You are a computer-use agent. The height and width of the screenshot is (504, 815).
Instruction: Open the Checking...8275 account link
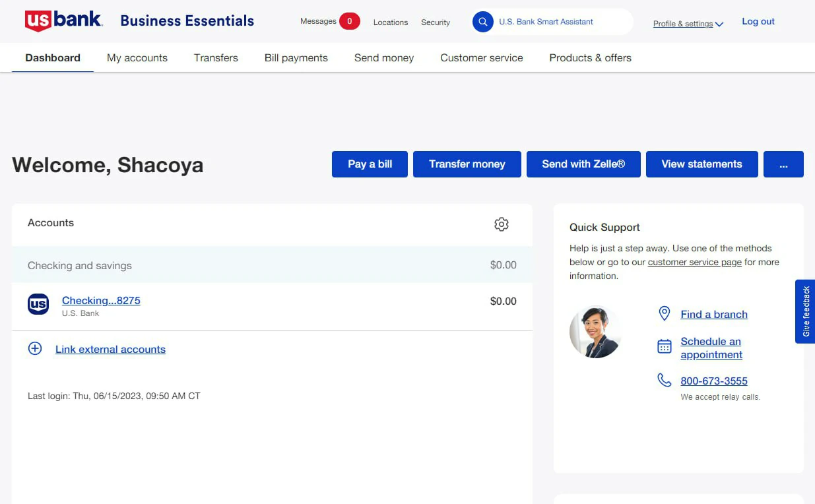(x=101, y=300)
